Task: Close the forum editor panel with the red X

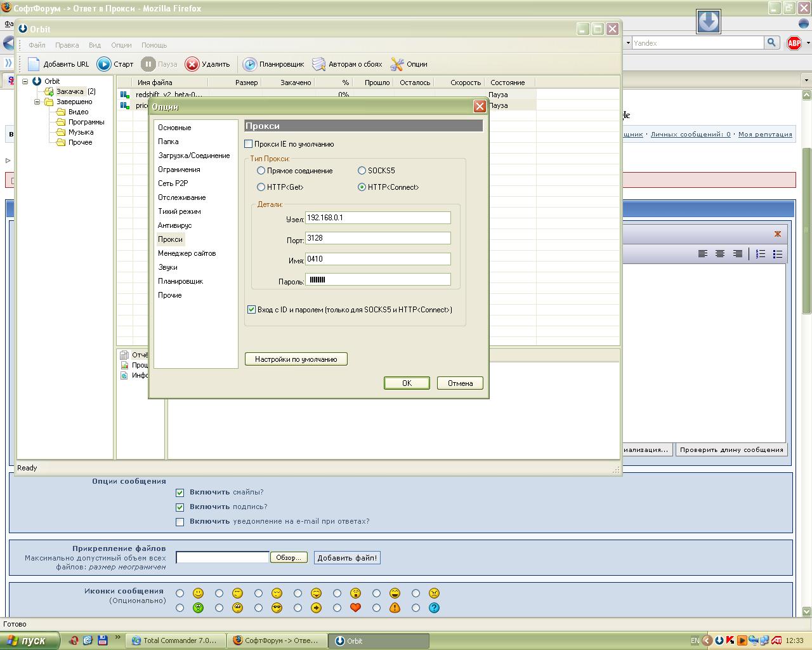Action: (778, 234)
